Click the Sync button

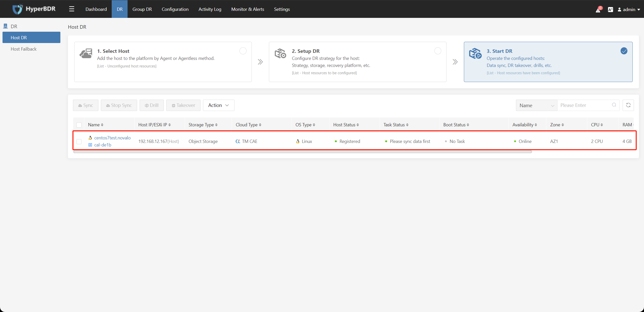(x=86, y=105)
